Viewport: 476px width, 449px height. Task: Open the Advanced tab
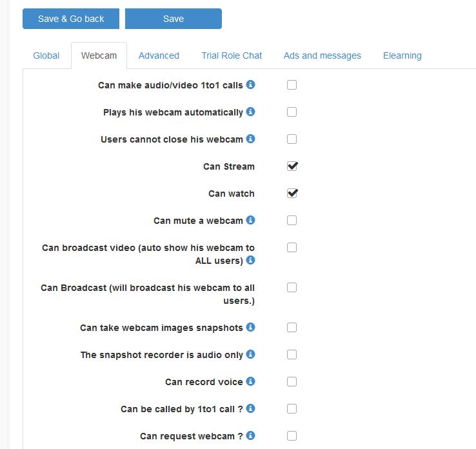(159, 55)
